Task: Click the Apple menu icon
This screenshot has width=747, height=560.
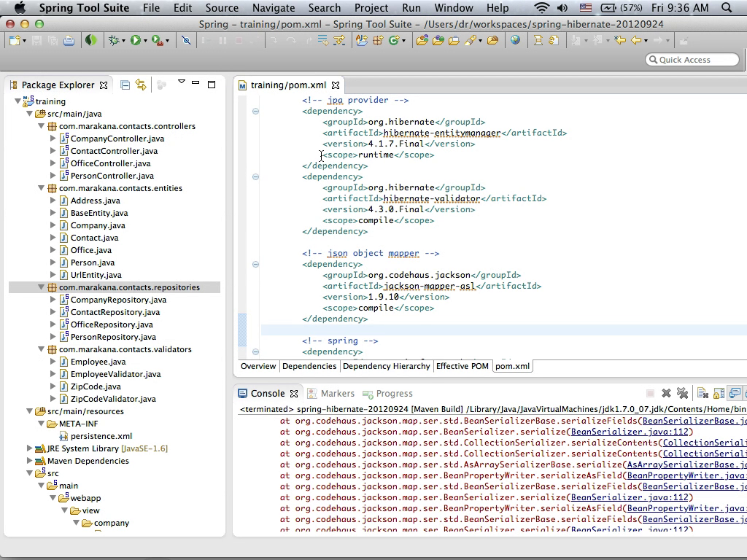Action: coord(20,7)
